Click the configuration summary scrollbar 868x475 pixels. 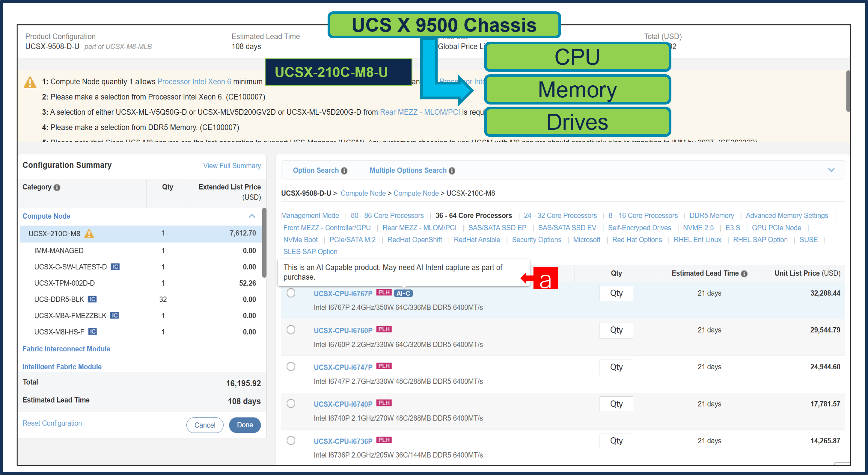[x=264, y=243]
